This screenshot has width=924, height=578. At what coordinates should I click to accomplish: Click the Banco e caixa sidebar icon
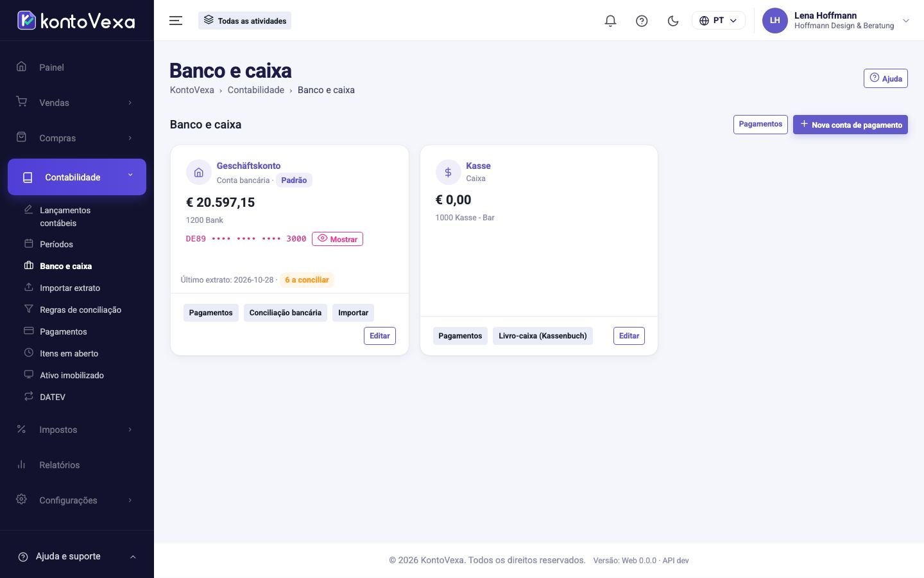click(28, 265)
